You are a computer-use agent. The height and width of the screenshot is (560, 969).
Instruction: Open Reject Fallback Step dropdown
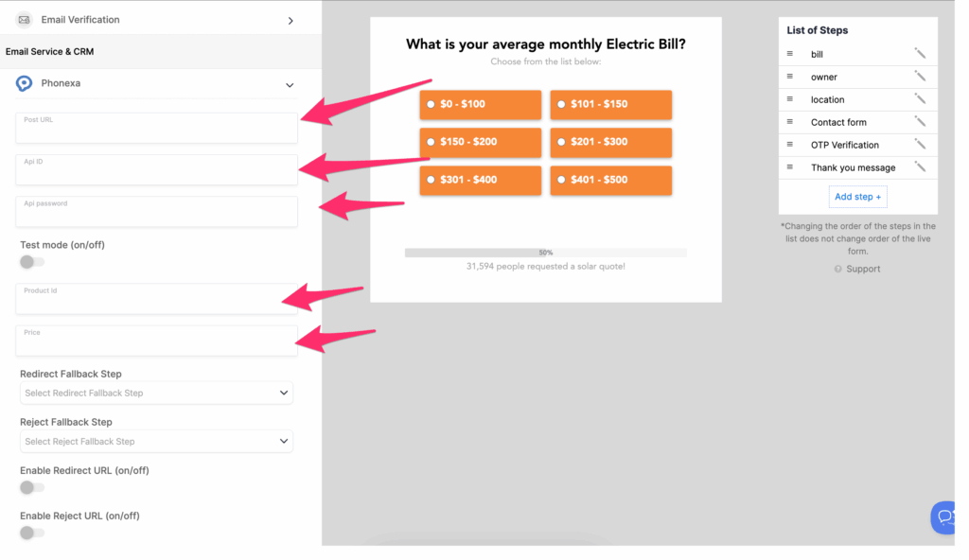pos(156,441)
